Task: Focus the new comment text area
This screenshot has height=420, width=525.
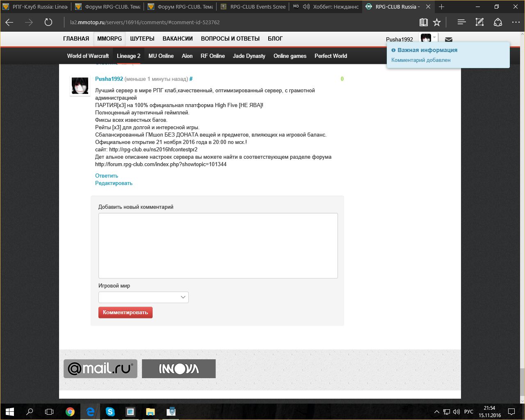Action: (x=218, y=246)
